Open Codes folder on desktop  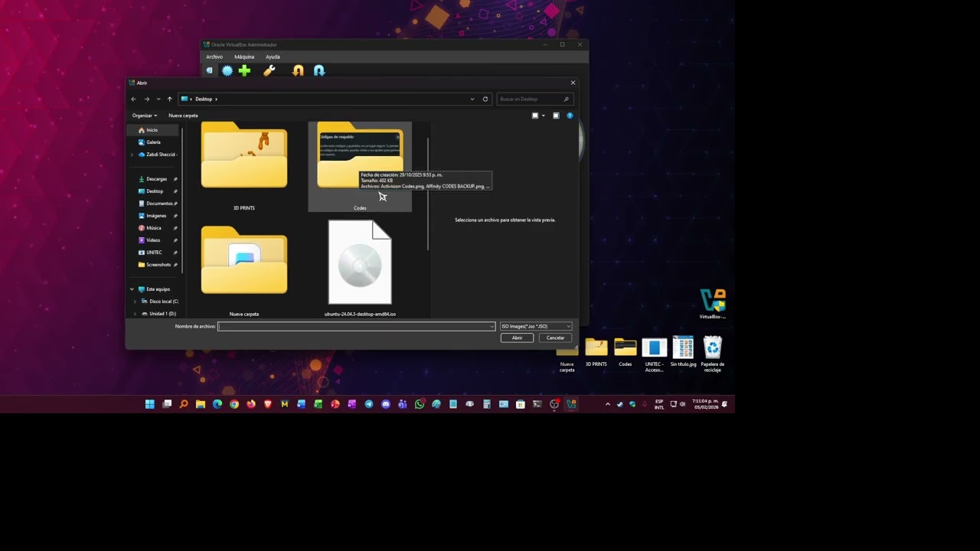point(626,352)
